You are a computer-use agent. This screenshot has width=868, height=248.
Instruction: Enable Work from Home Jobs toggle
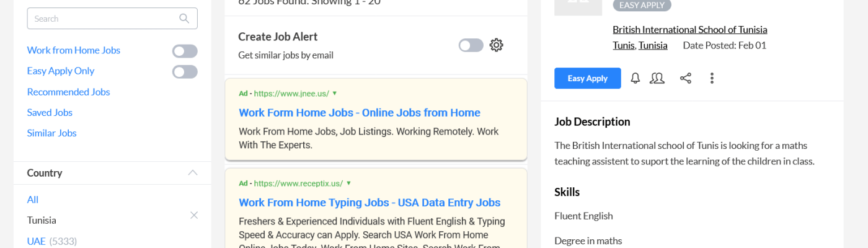pyautogui.click(x=185, y=51)
